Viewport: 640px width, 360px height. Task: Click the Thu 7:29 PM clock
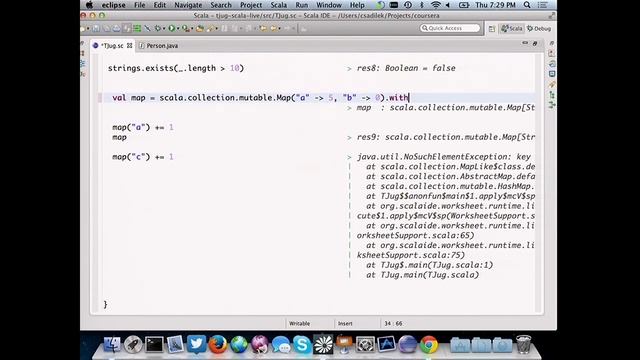pyautogui.click(x=496, y=5)
